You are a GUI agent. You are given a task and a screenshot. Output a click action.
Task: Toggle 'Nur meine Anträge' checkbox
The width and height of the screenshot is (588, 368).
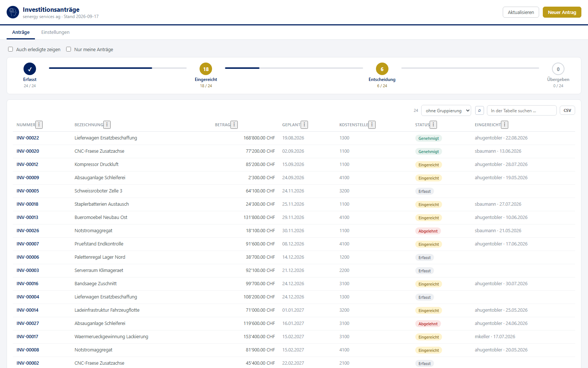(69, 49)
